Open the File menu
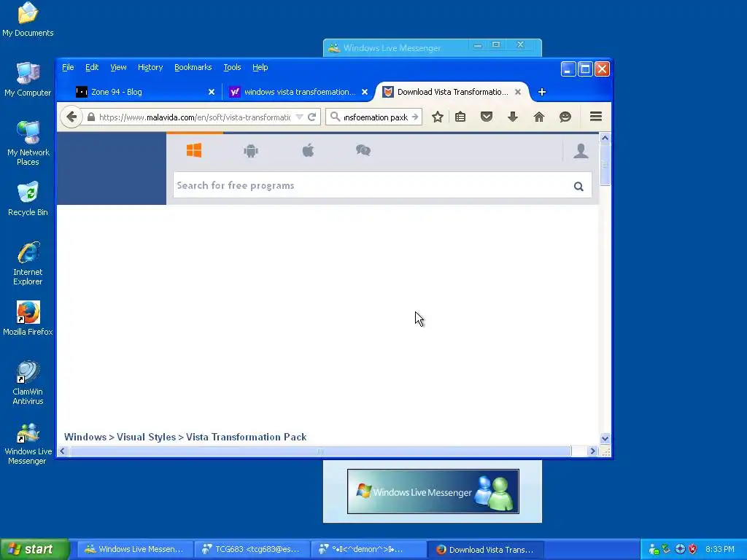Viewport: 747px width, 560px height. point(68,67)
